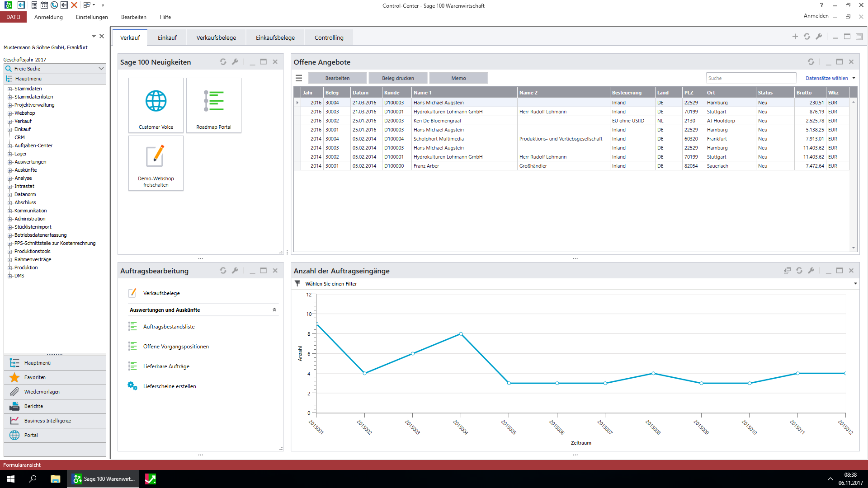This screenshot has height=488, width=868.
Task: Open the Datensätze wählen dropdown
Action: (830, 78)
